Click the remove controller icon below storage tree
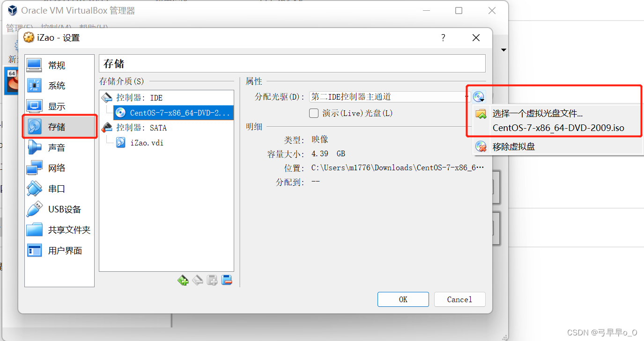Screen dimensions: 644x341 click(x=198, y=280)
